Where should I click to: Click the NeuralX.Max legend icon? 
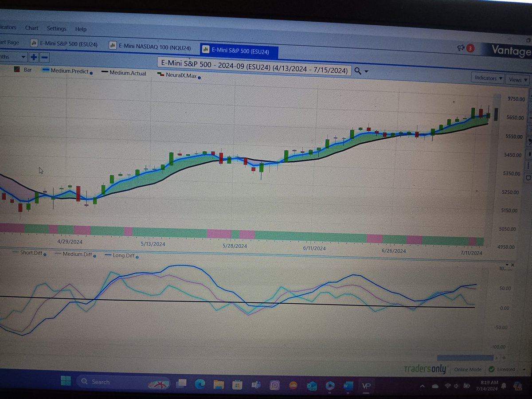(160, 74)
